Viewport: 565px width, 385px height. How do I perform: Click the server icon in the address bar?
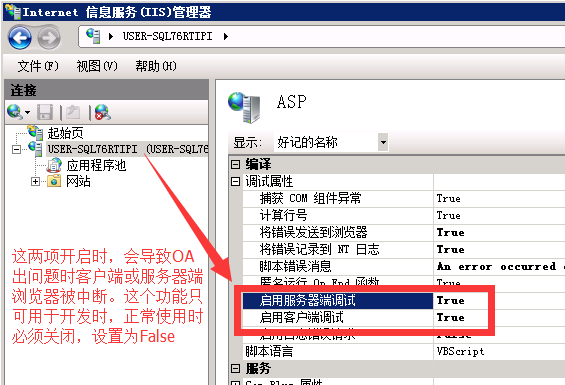(93, 36)
